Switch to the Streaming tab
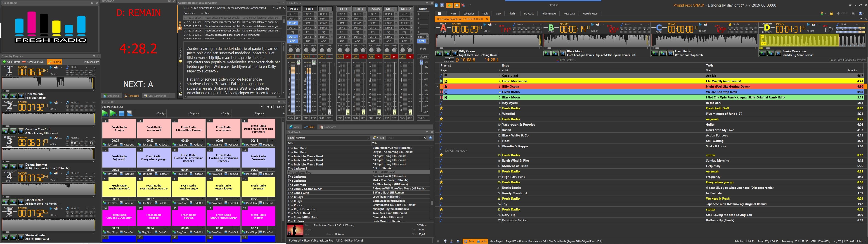Viewport: 868px width, 244px height. (x=111, y=96)
